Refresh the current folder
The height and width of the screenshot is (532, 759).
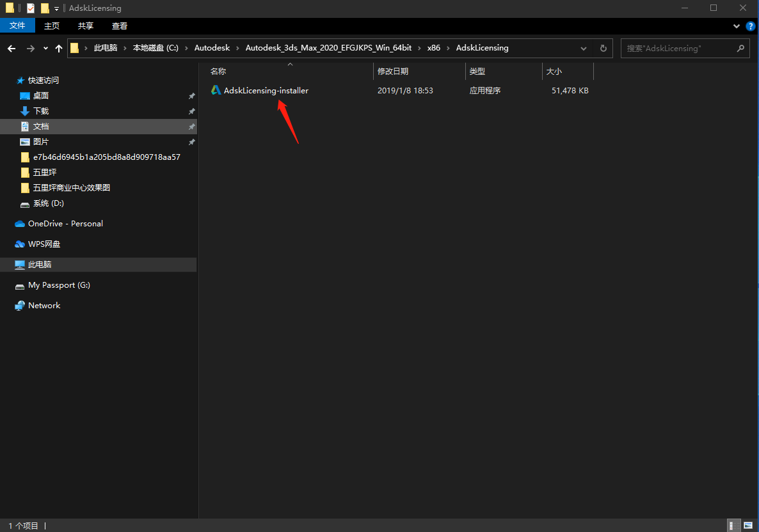603,49
